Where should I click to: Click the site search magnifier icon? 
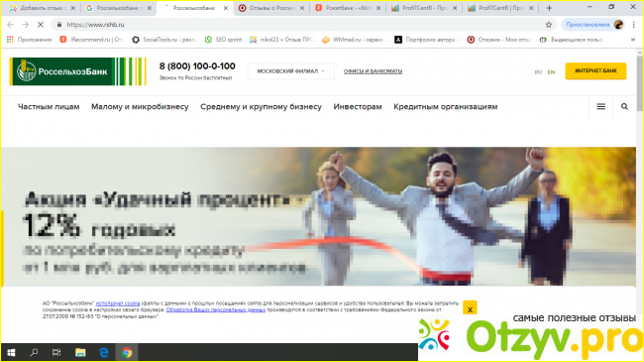point(624,106)
